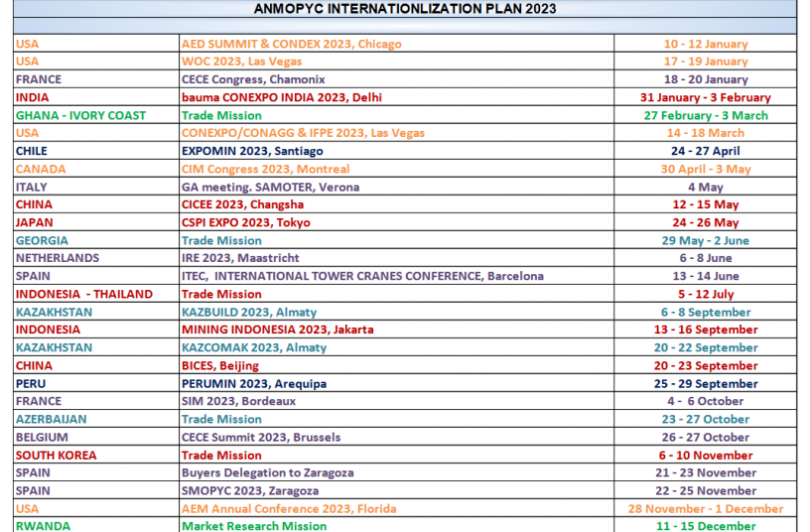Click 'IRE 2023, Maastricht' event cell
810x532 pixels.
397,258
